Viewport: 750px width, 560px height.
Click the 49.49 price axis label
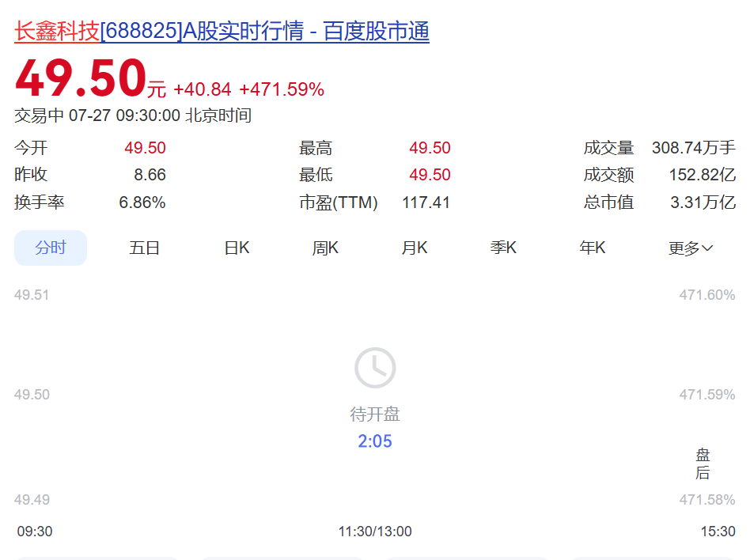pyautogui.click(x=32, y=500)
